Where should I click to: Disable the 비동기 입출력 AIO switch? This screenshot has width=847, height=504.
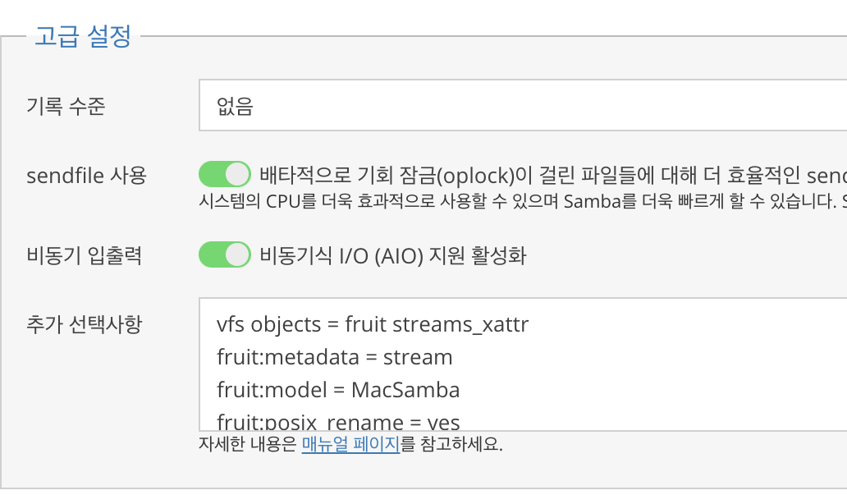pos(224,255)
